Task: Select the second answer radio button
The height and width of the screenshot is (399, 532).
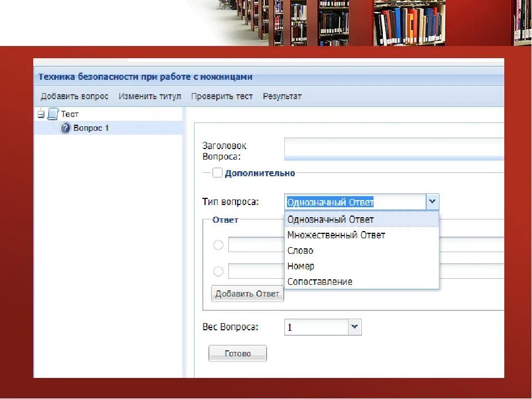Action: (x=218, y=271)
